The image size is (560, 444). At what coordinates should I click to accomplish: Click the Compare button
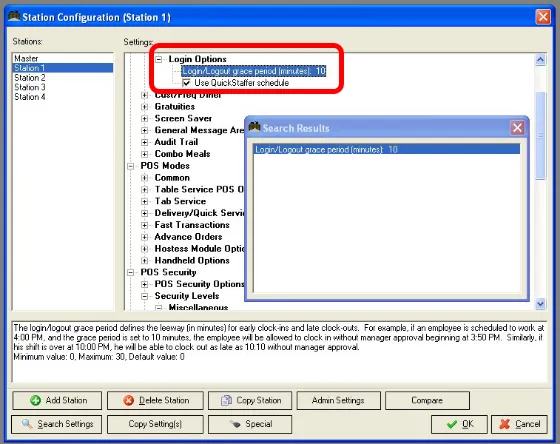point(427,400)
